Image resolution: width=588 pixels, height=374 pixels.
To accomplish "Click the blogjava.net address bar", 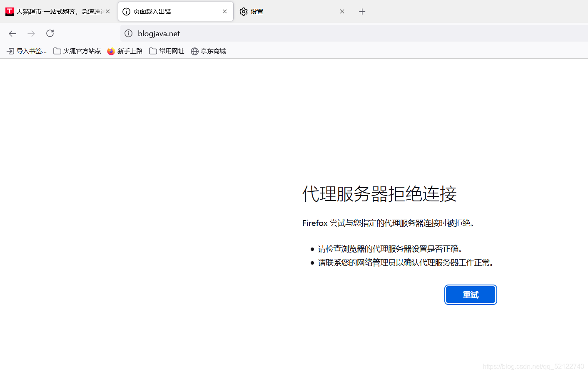I will (x=354, y=33).
